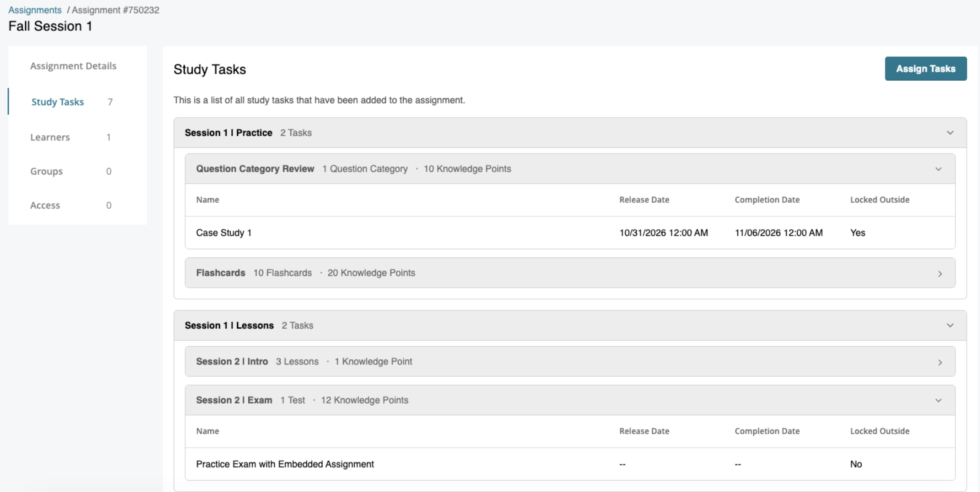Click the 10 Knowledge Points label

click(x=467, y=169)
